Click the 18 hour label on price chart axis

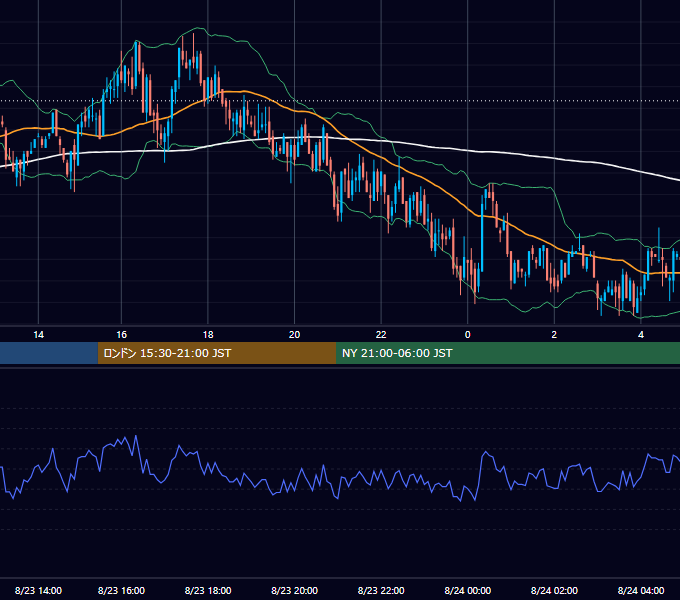(208, 335)
